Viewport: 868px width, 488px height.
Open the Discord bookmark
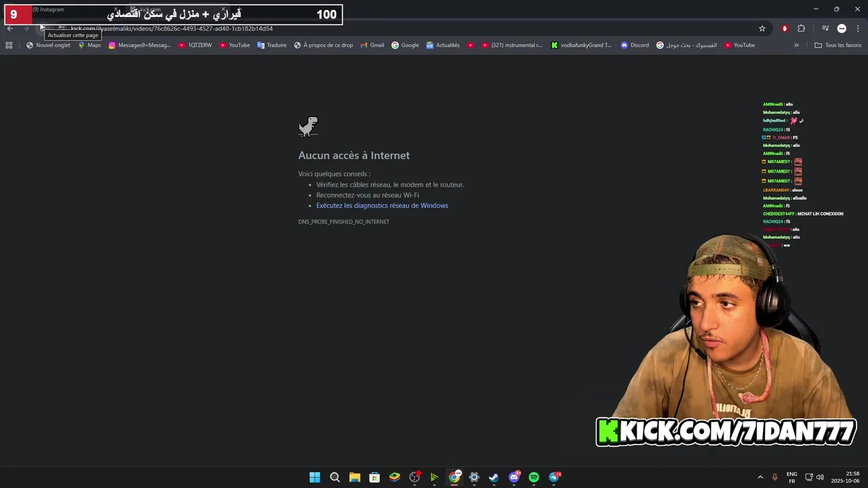tap(635, 45)
